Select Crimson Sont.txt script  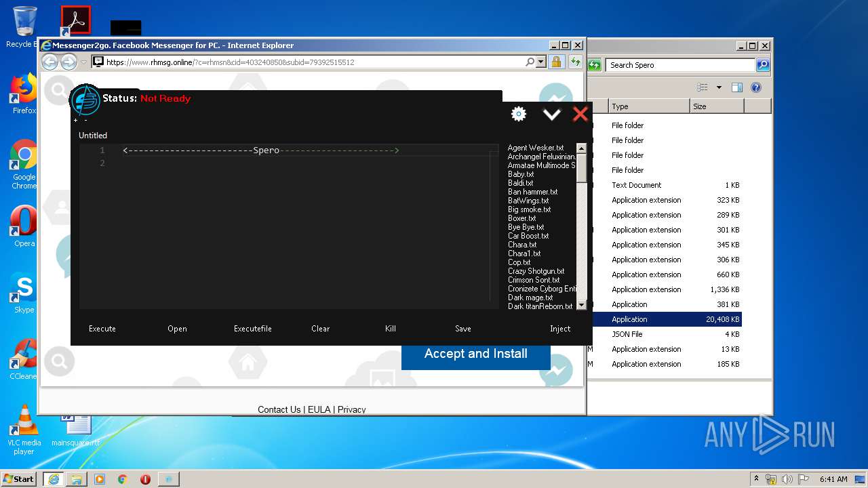tap(534, 280)
